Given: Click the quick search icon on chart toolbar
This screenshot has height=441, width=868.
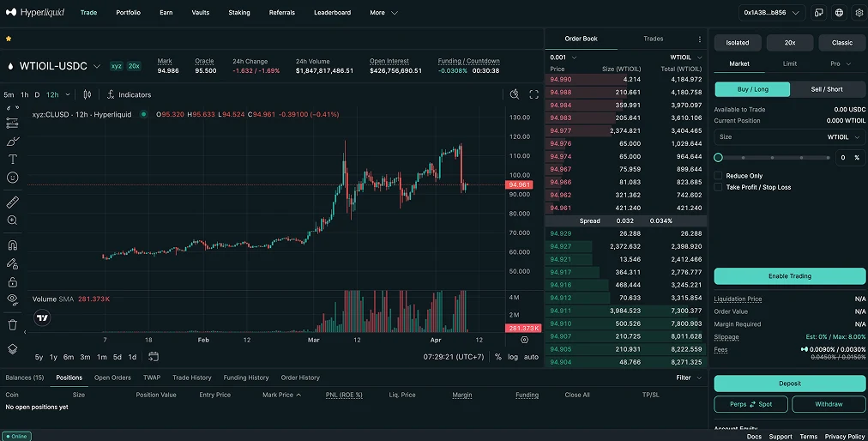Looking at the screenshot, I should tap(515, 94).
